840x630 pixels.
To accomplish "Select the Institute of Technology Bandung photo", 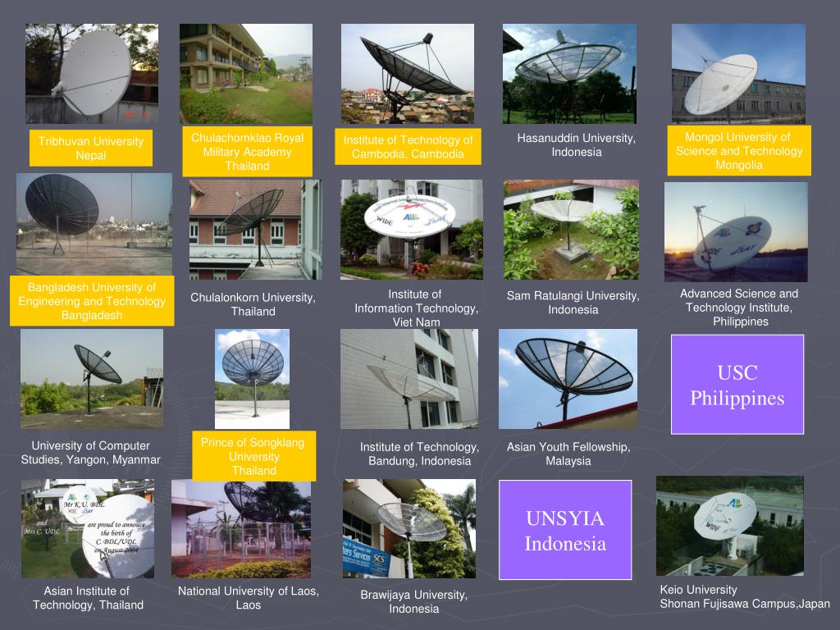I will pyautogui.click(x=409, y=379).
